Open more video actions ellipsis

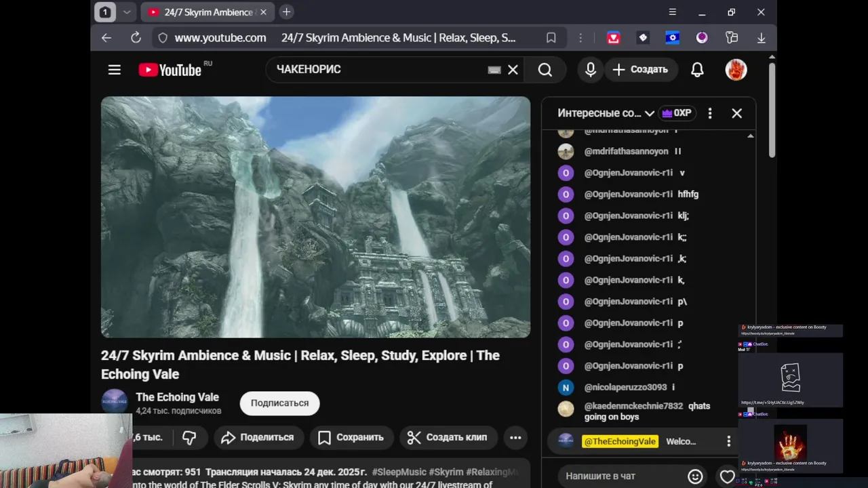[515, 438]
